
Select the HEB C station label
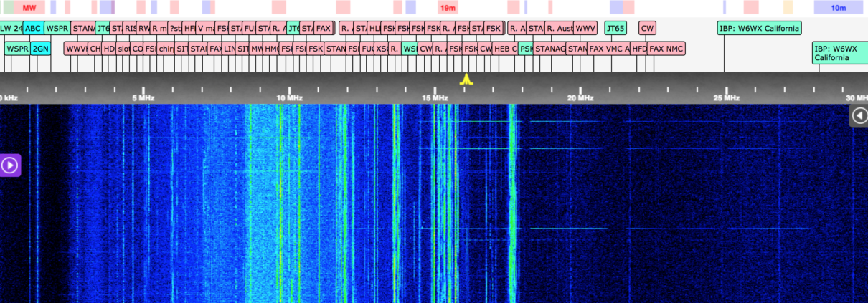coord(504,49)
